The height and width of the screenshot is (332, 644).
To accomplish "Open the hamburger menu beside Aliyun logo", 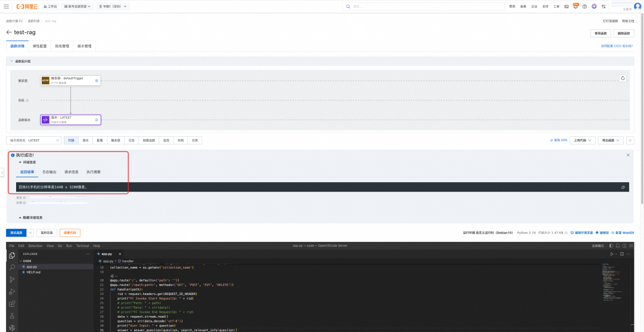I will 7,6.
